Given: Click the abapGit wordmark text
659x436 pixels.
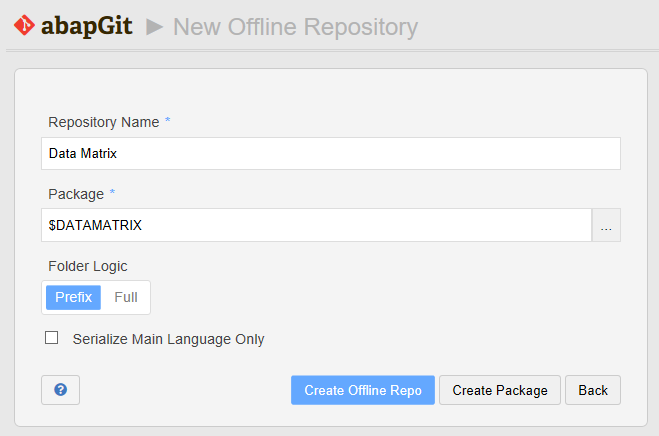Looking at the screenshot, I should pyautogui.click(x=87, y=26).
